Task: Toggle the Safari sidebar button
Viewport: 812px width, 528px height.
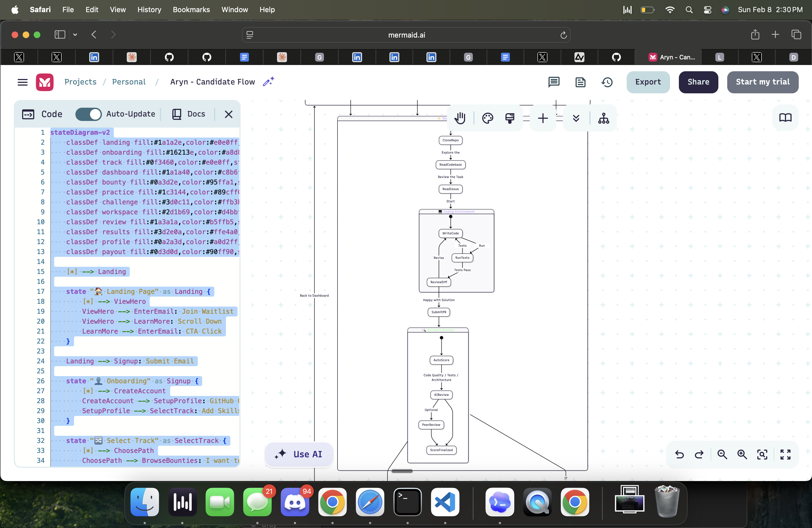Action: click(60, 35)
